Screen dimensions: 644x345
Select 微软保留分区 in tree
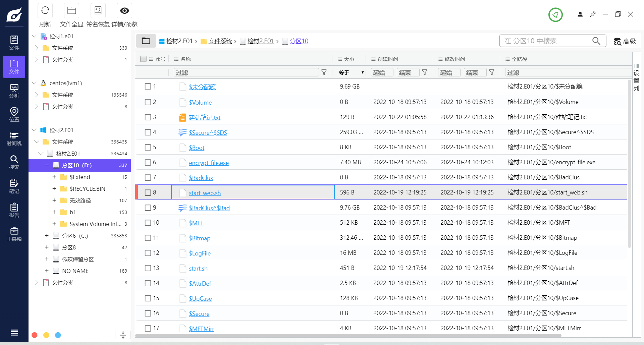click(78, 259)
